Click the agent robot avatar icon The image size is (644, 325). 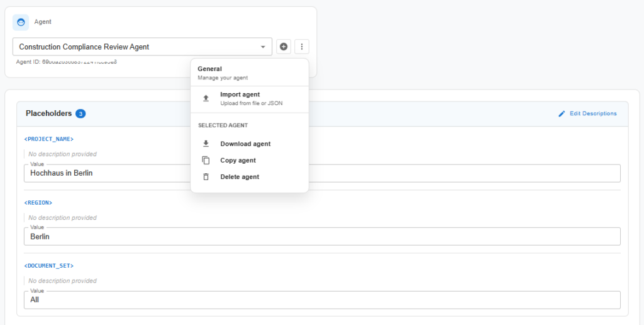coord(21,22)
